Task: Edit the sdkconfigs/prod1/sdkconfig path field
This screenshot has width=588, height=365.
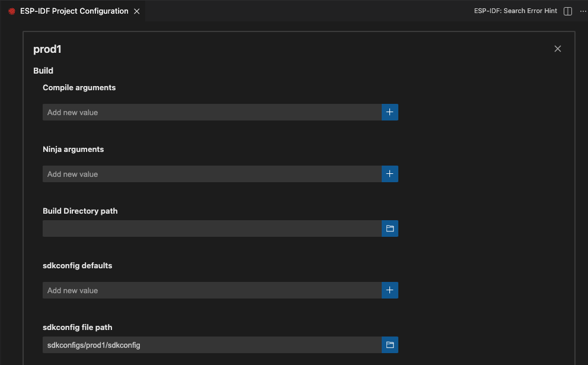Action: [x=212, y=345]
